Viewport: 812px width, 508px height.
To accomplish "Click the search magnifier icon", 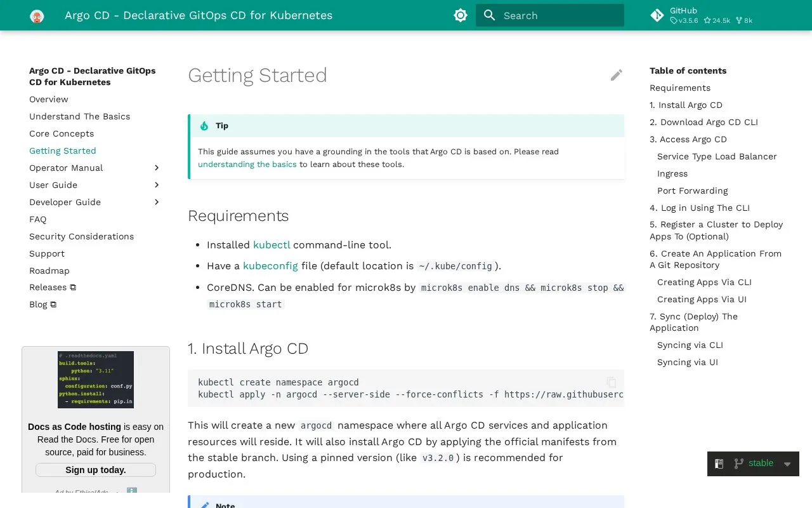I will pos(489,15).
